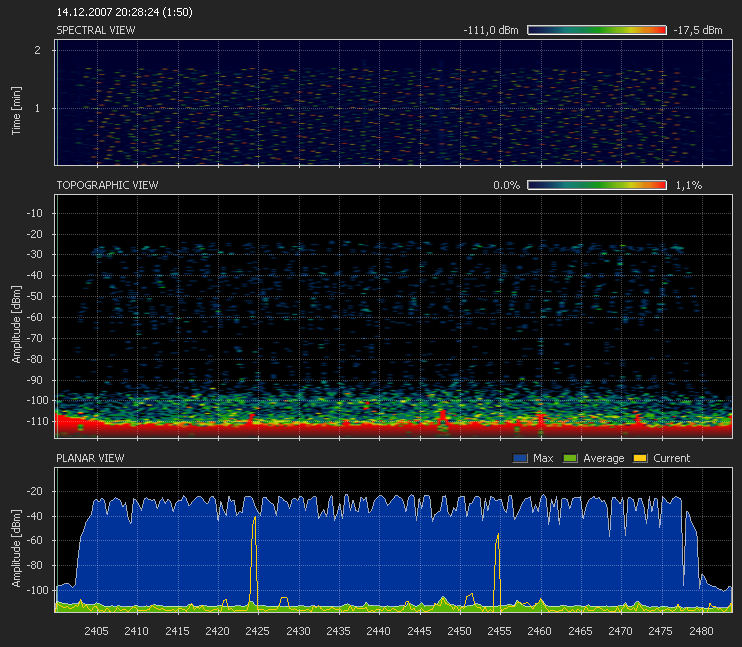Click the 2420 frequency axis label
Viewport: 742px width, 647px height.
coord(218,631)
